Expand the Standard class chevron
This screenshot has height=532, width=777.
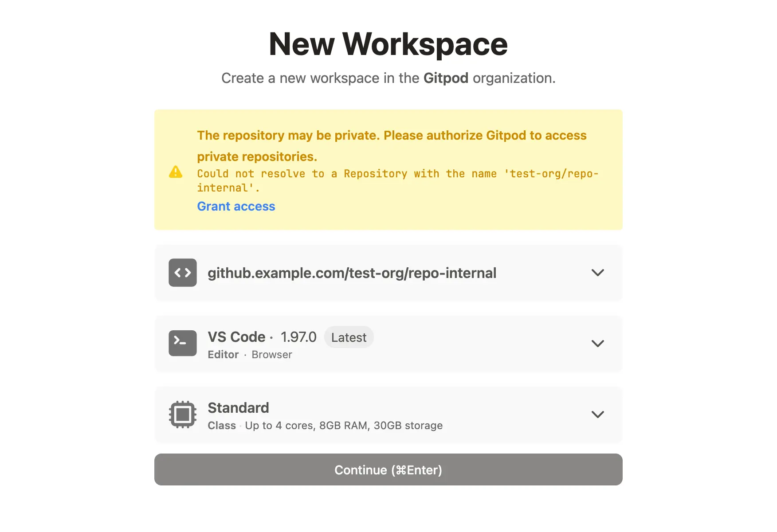tap(598, 415)
